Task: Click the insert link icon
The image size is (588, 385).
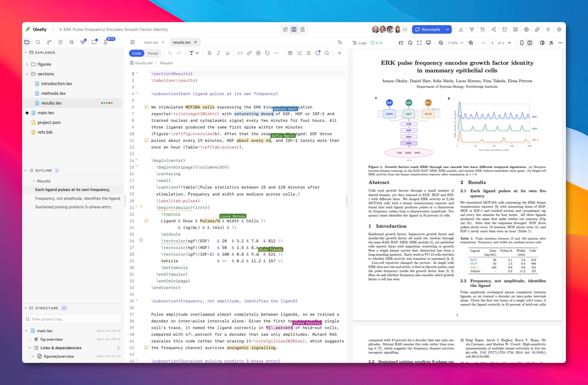Action: 249,53
